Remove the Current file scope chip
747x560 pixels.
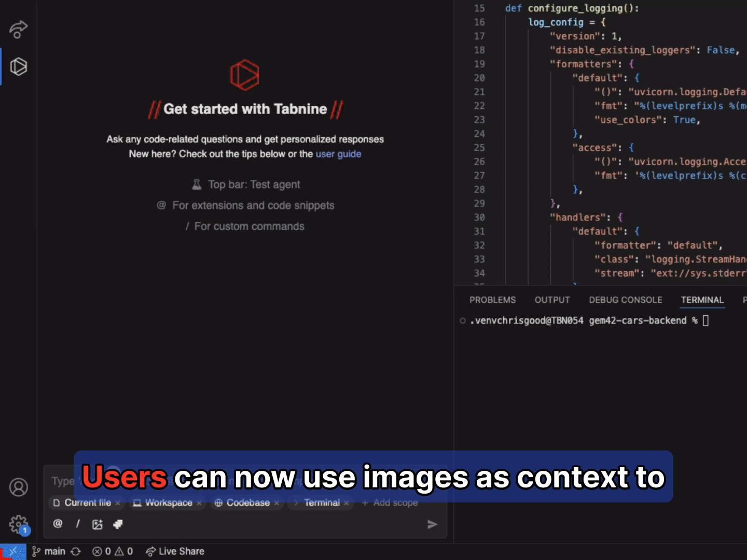118,503
